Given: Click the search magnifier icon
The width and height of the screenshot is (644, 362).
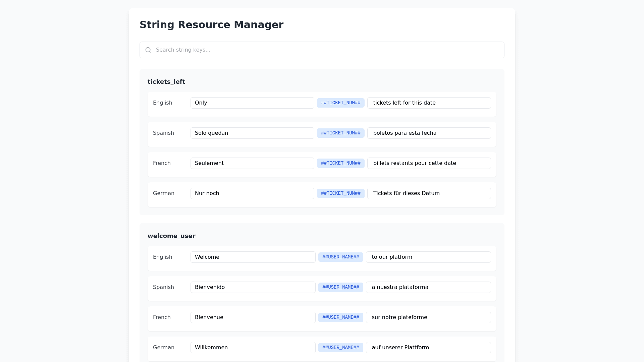Looking at the screenshot, I should pyautogui.click(x=148, y=50).
